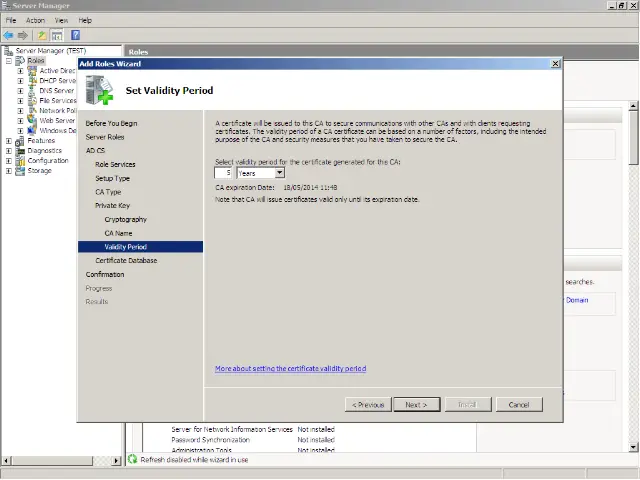This screenshot has height=480, width=640.
Task: Go to the Cryptography wizard step
Action: 125,219
